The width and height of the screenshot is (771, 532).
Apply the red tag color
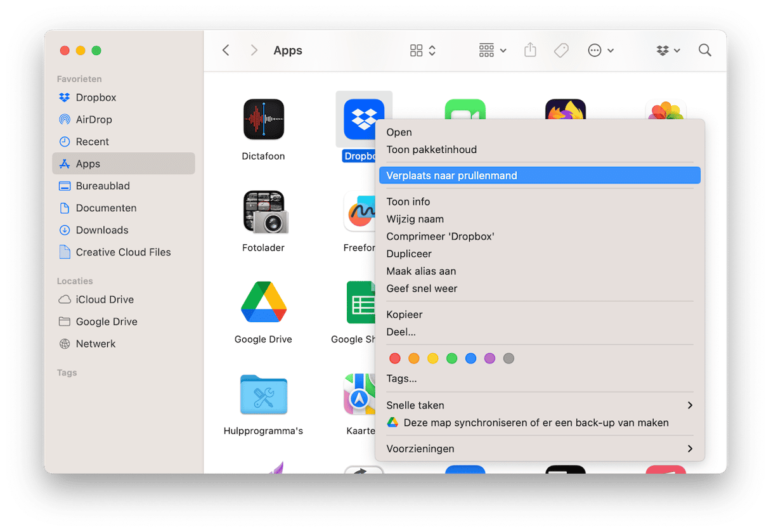pos(395,358)
